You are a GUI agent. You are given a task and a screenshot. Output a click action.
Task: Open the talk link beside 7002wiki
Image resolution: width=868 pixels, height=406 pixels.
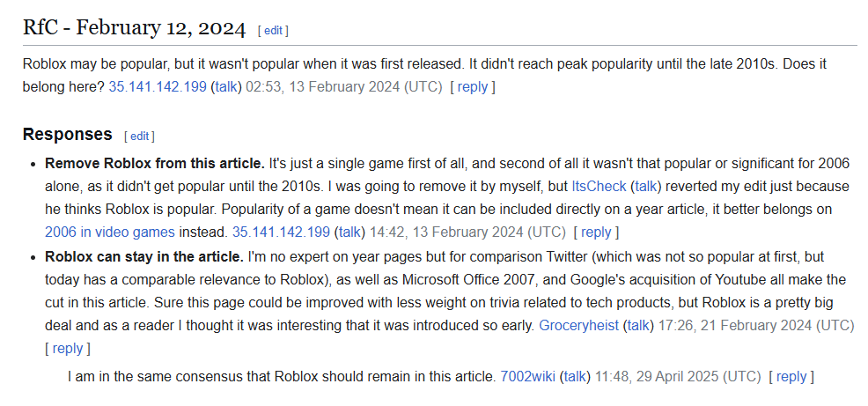[x=575, y=376]
